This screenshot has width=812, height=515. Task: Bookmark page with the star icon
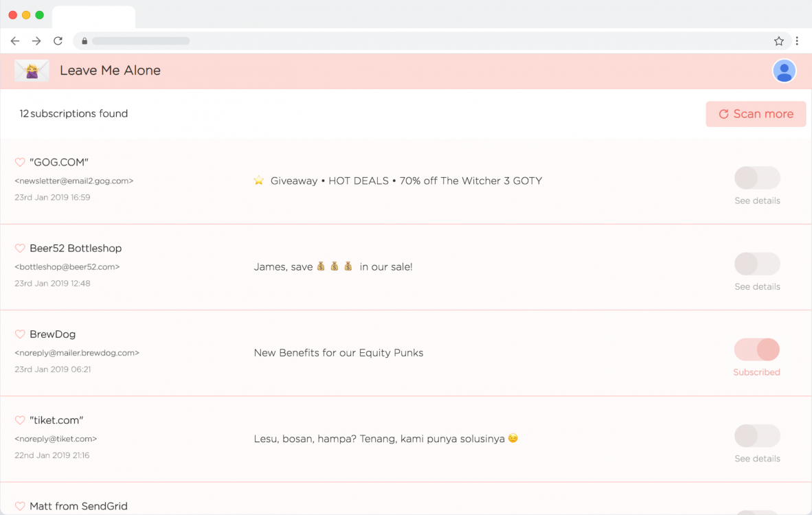coord(778,41)
